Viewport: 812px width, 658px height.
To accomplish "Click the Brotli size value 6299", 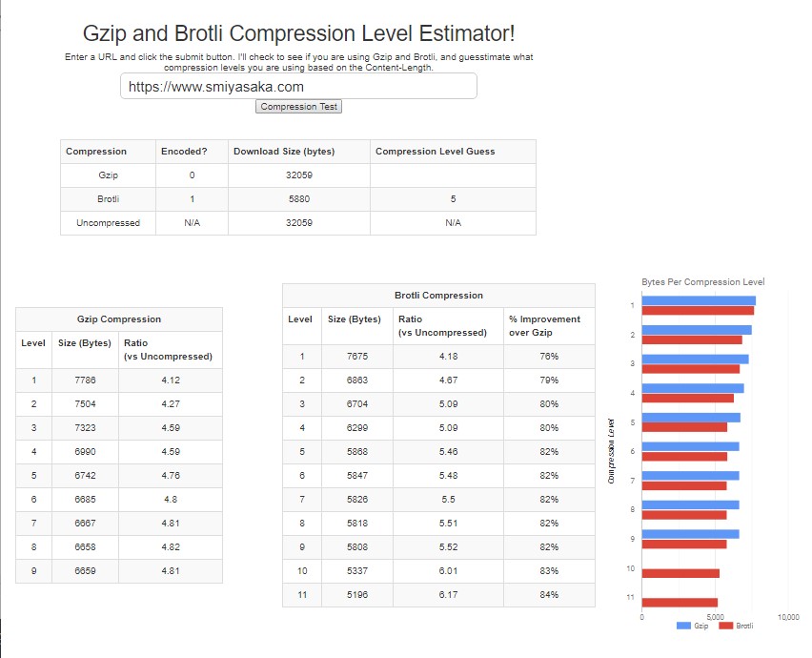I will click(357, 428).
